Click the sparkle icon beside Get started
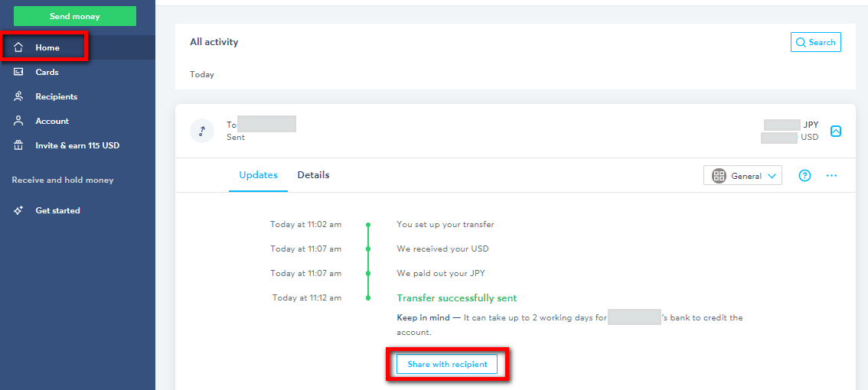Image resolution: width=868 pixels, height=390 pixels. (x=19, y=210)
